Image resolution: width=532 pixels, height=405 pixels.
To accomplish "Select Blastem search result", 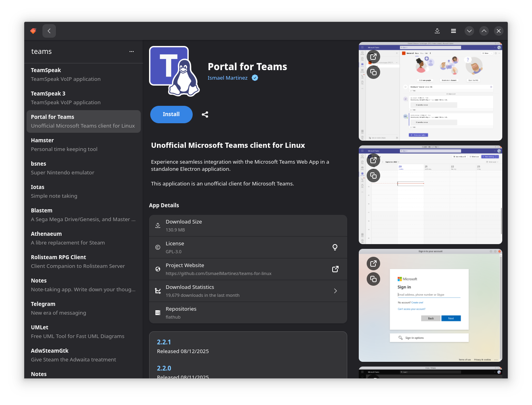I will point(84,215).
